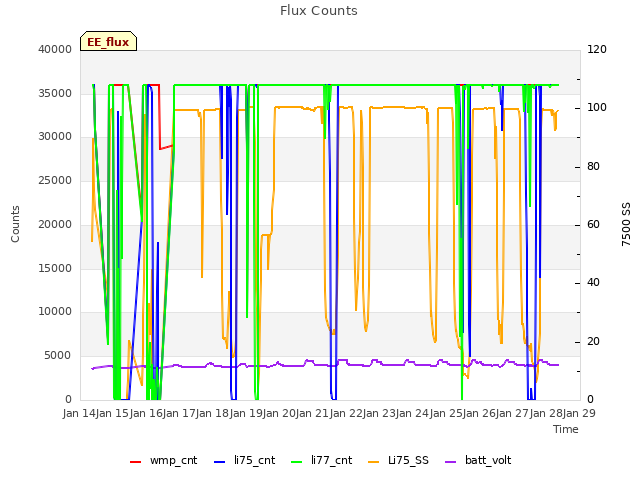The height and width of the screenshot is (480, 640).
Task: Click the red wmp_cnt legend swatch
Action: click(x=135, y=462)
